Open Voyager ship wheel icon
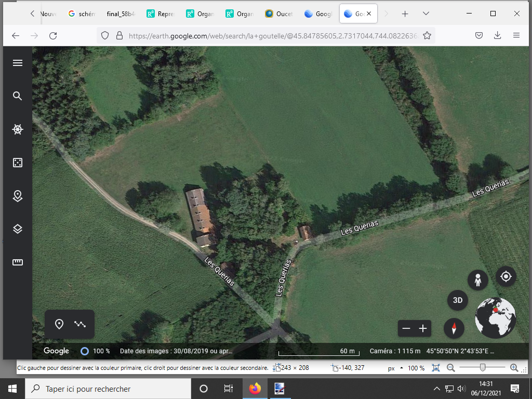The height and width of the screenshot is (399, 532). click(x=18, y=129)
